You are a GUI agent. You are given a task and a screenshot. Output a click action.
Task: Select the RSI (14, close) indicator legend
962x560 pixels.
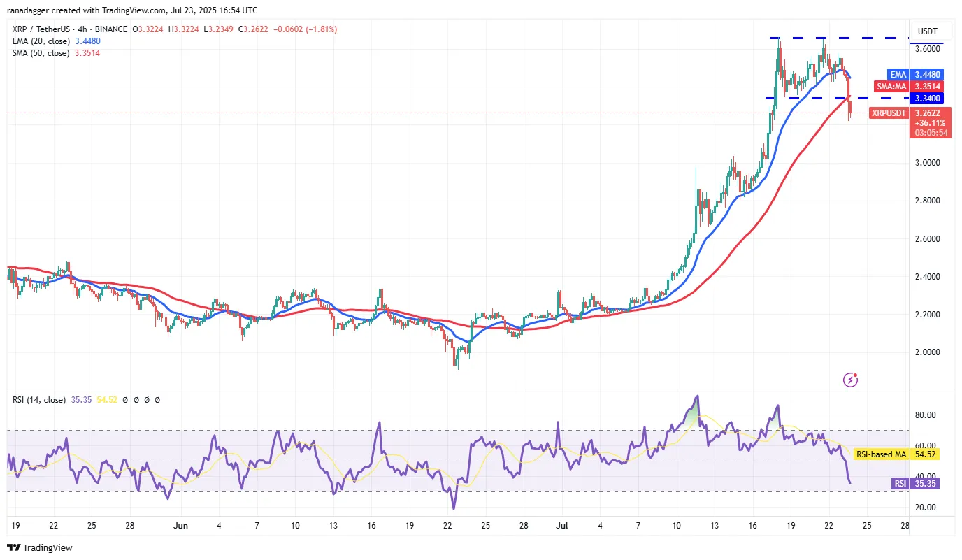pos(38,400)
